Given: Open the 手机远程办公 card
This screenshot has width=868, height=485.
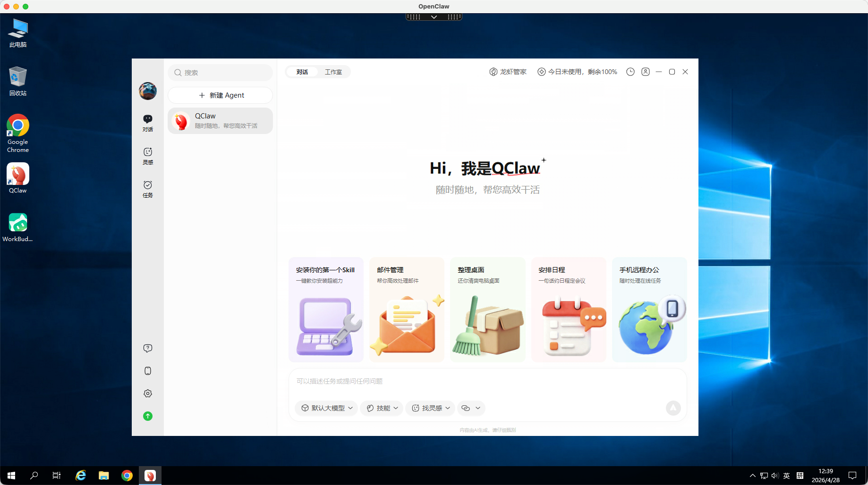Looking at the screenshot, I should pyautogui.click(x=649, y=309).
